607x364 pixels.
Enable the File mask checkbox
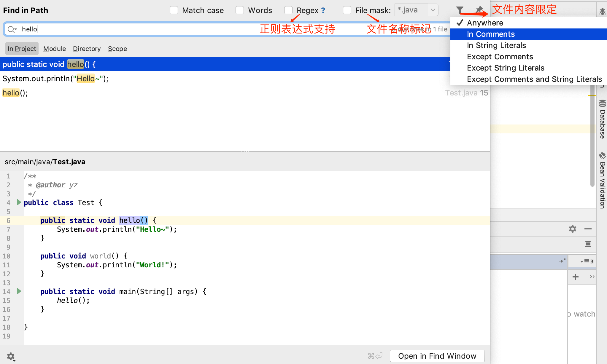coord(347,10)
